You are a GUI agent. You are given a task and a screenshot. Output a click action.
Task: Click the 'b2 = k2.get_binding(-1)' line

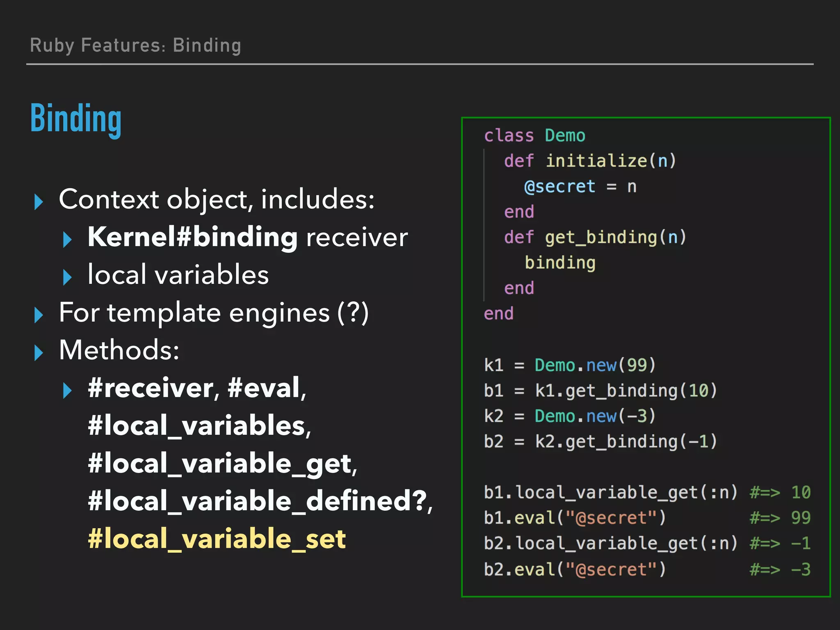coord(600,442)
